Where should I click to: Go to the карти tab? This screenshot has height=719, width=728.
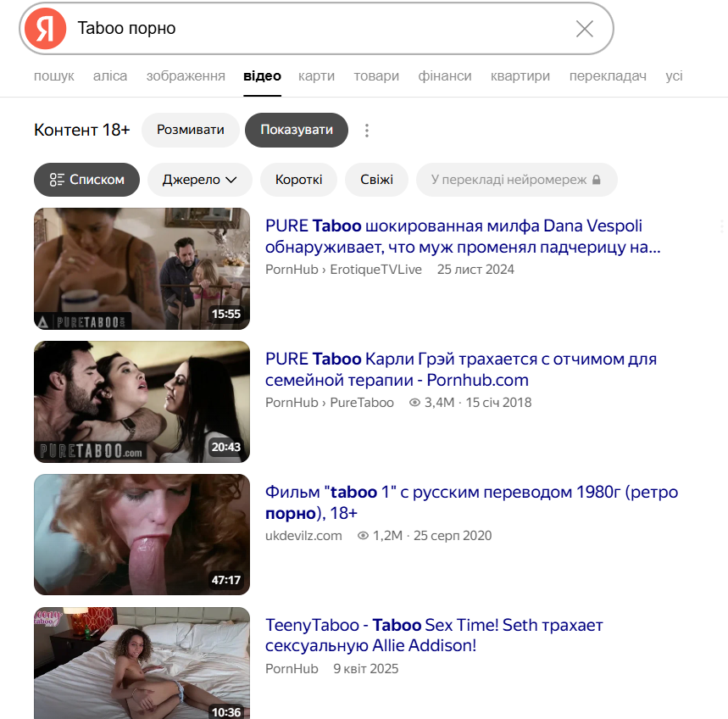point(317,75)
